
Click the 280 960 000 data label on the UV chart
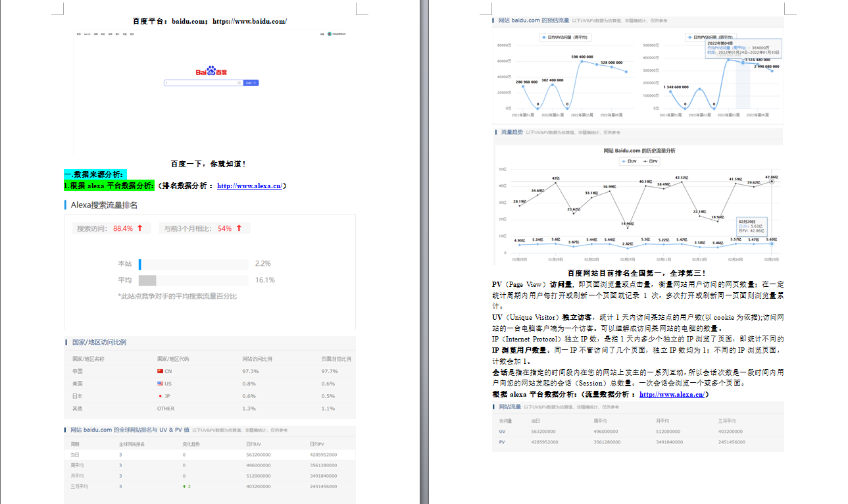tap(527, 82)
